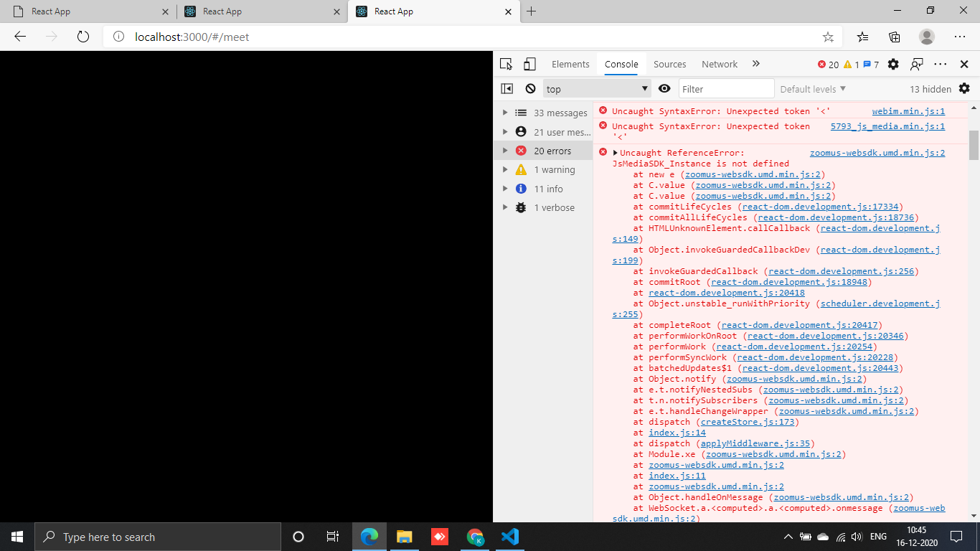The image size is (980, 551).
Task: Close the DevTools panel
Action: pos(964,64)
